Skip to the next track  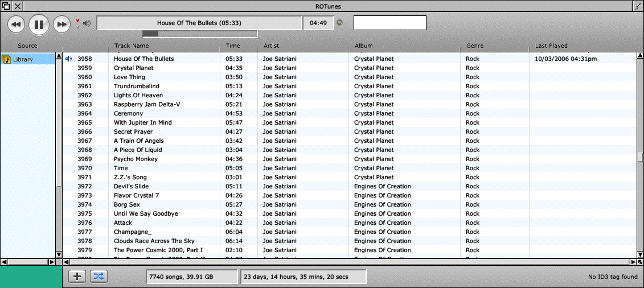coord(61,24)
